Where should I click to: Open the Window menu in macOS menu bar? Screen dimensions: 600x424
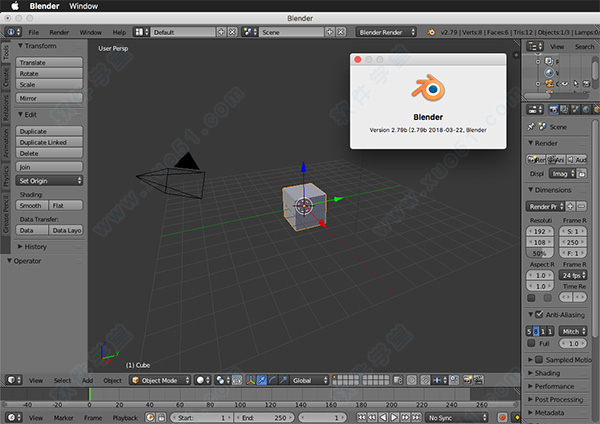[83, 6]
